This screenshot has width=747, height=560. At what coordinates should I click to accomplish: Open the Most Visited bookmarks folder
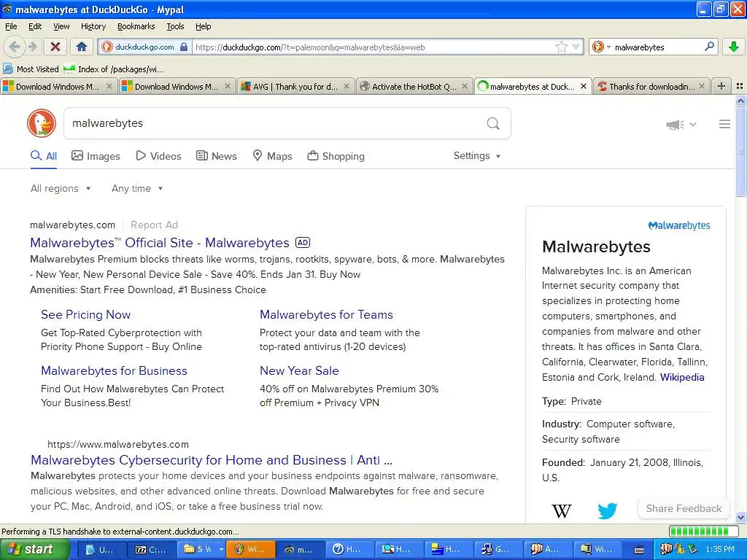pos(31,69)
